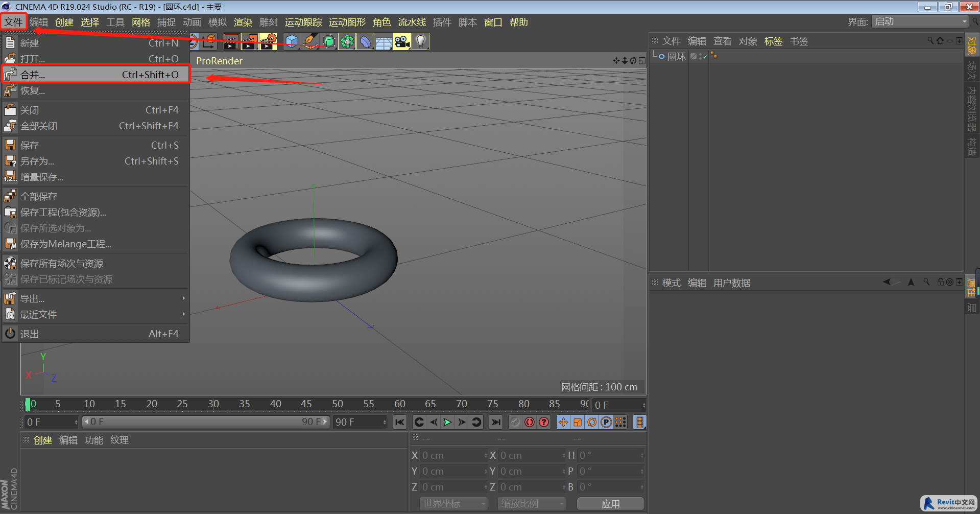The image size is (980, 514).
Task: Click Play Forwards green triangle
Action: click(x=448, y=422)
